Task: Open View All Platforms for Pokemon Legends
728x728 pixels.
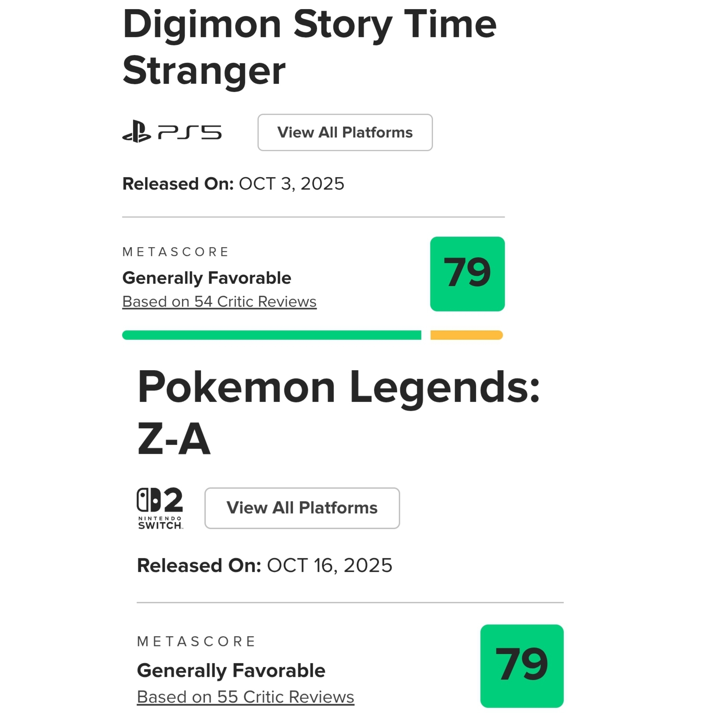Action: [x=302, y=508]
